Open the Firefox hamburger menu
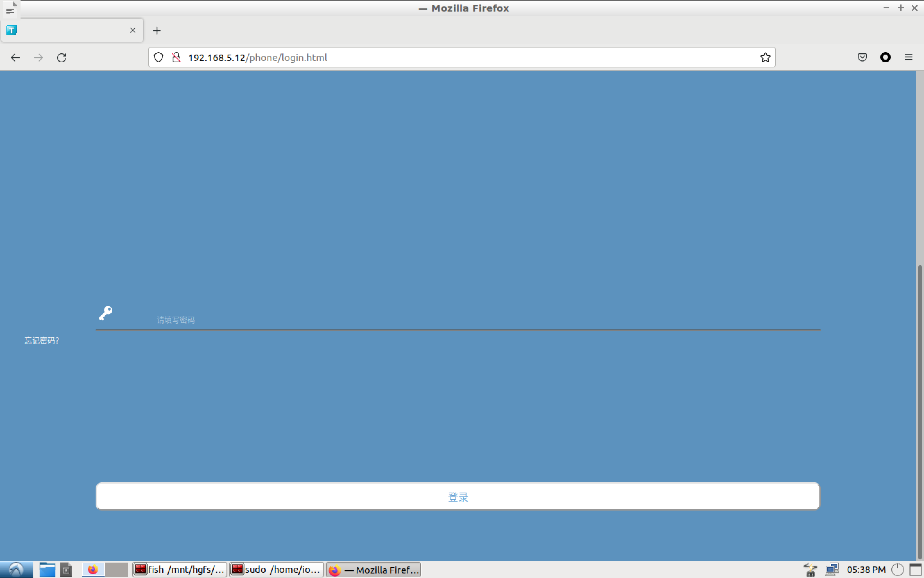924x578 pixels. [909, 57]
